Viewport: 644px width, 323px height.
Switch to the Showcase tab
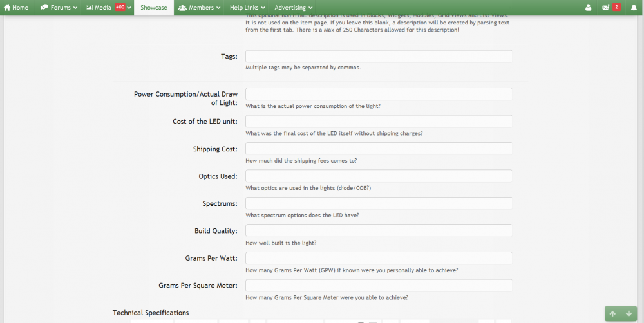(x=153, y=8)
